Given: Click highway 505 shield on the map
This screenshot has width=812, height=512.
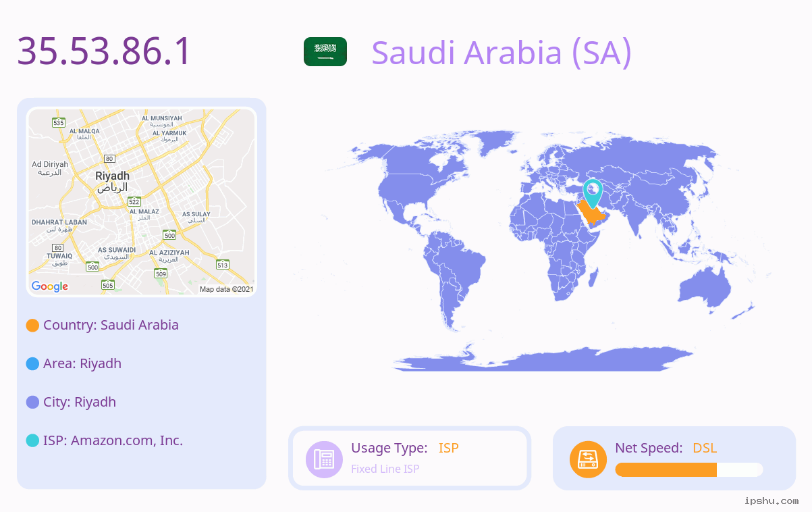Looking at the screenshot, I should (x=108, y=286).
